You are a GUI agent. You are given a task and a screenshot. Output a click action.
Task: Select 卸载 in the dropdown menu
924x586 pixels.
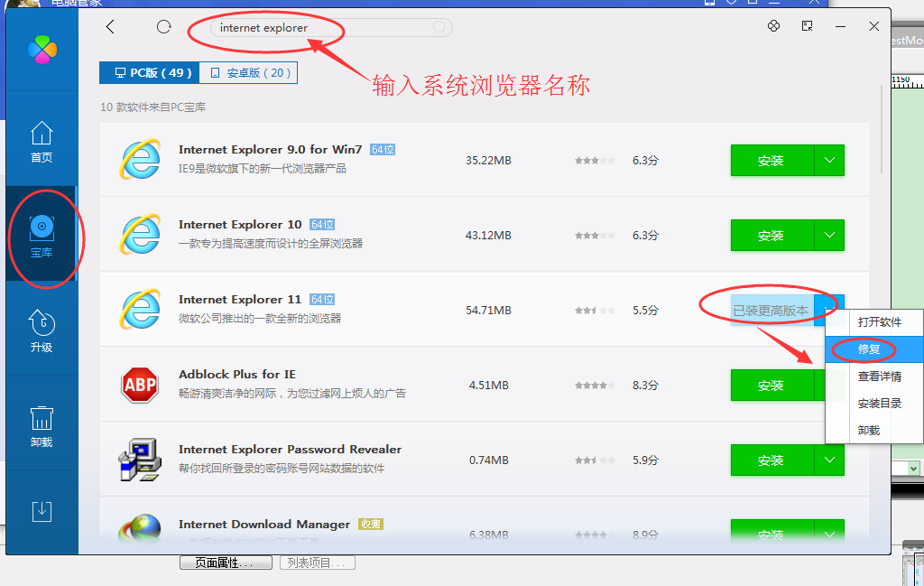pyautogui.click(x=869, y=431)
